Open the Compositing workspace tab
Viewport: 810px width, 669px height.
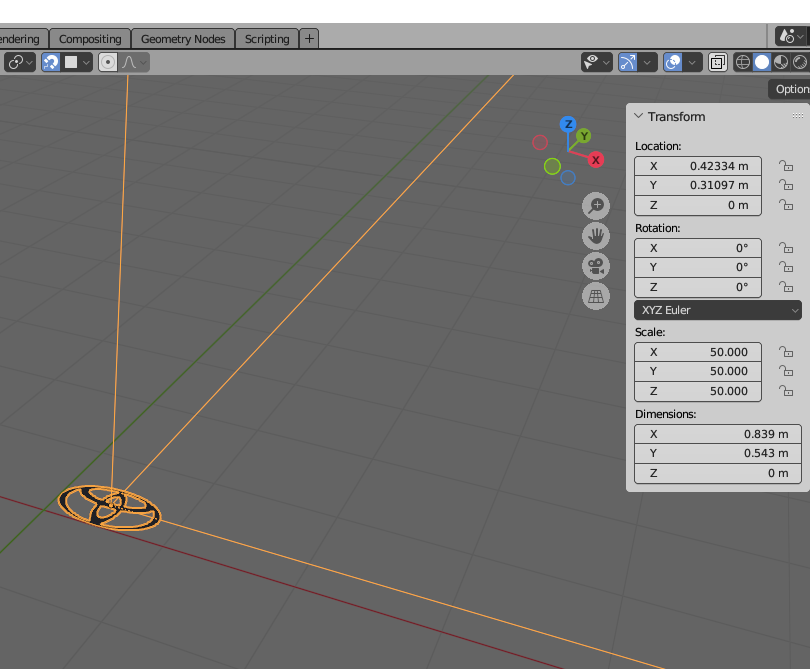point(90,39)
